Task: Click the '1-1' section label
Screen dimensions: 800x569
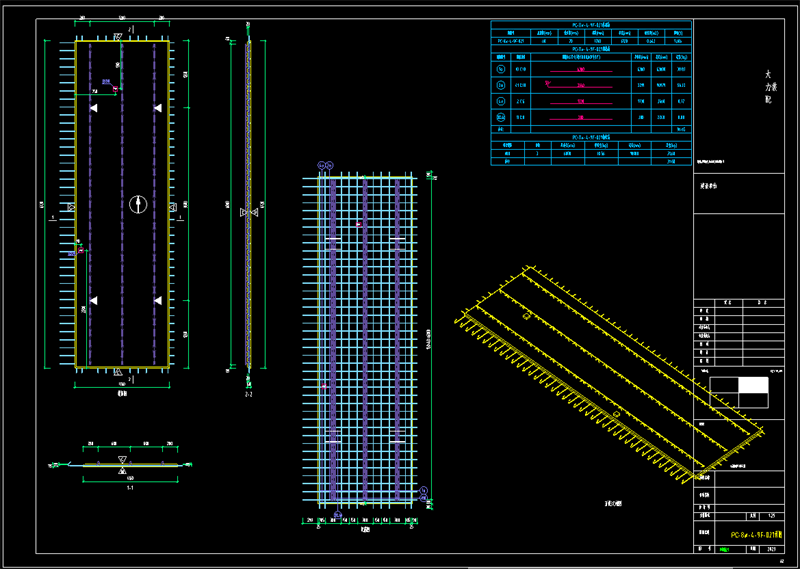Action: [x=130, y=488]
